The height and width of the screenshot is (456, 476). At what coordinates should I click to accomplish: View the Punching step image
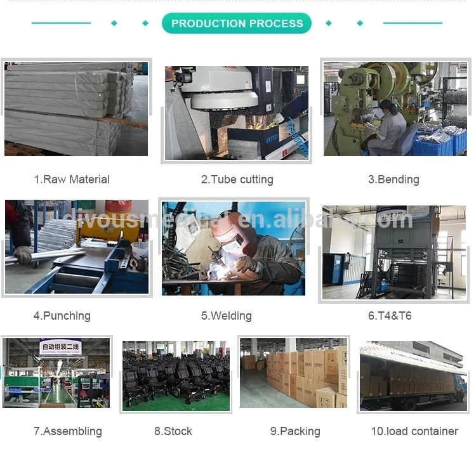pyautogui.click(x=77, y=246)
